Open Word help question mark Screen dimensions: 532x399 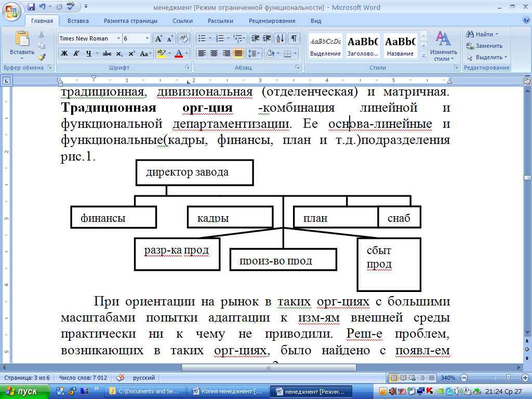point(526,20)
